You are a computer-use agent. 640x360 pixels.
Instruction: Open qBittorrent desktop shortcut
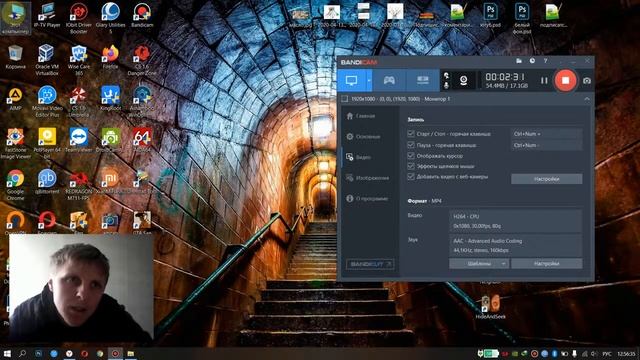(47, 182)
